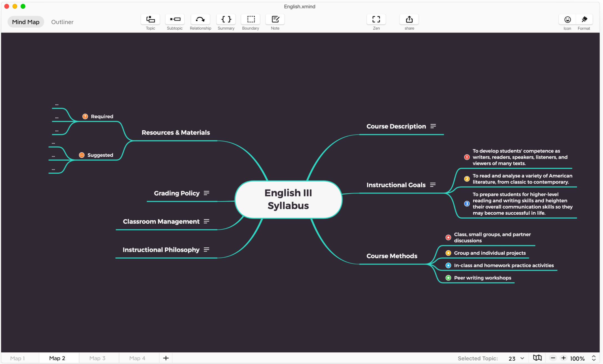Select the Instructional Goals topic
The height and width of the screenshot is (364, 603).
click(x=396, y=185)
